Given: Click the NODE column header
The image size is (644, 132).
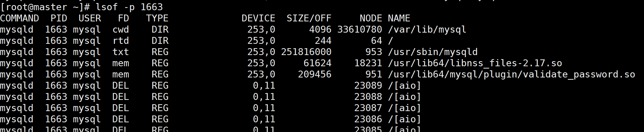Looking at the screenshot, I should point(371,18).
